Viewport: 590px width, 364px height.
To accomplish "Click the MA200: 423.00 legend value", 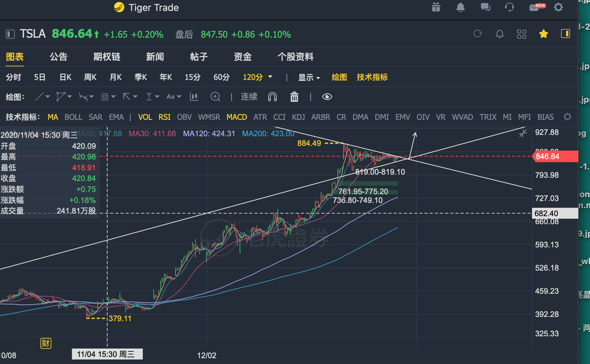I will click(268, 133).
